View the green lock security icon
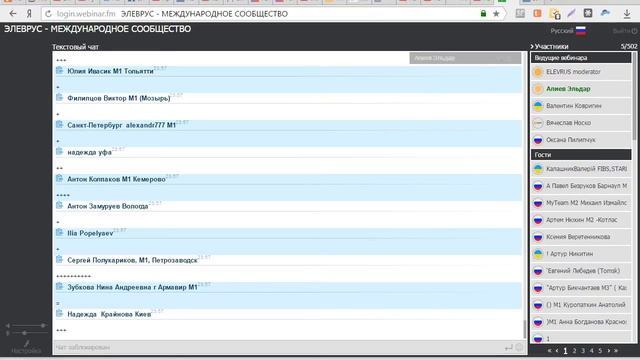This screenshot has height=360, width=640. click(483, 13)
